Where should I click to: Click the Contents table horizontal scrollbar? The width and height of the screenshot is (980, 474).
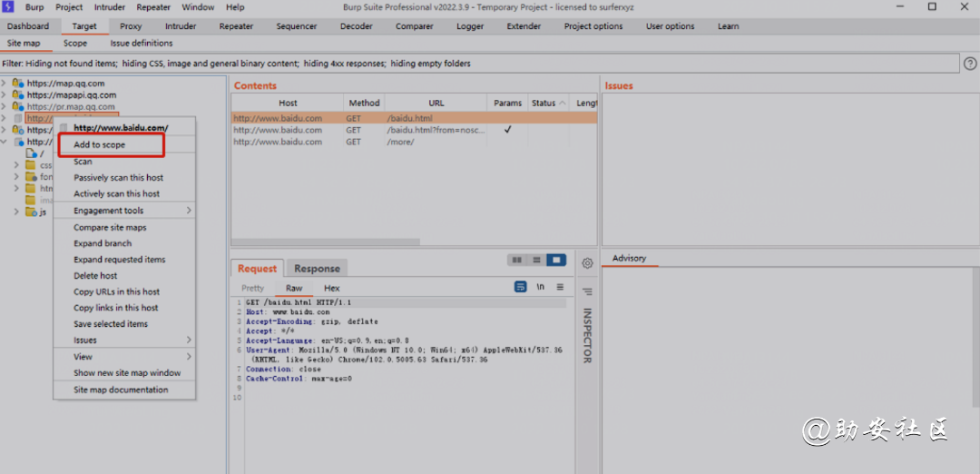pos(326,242)
